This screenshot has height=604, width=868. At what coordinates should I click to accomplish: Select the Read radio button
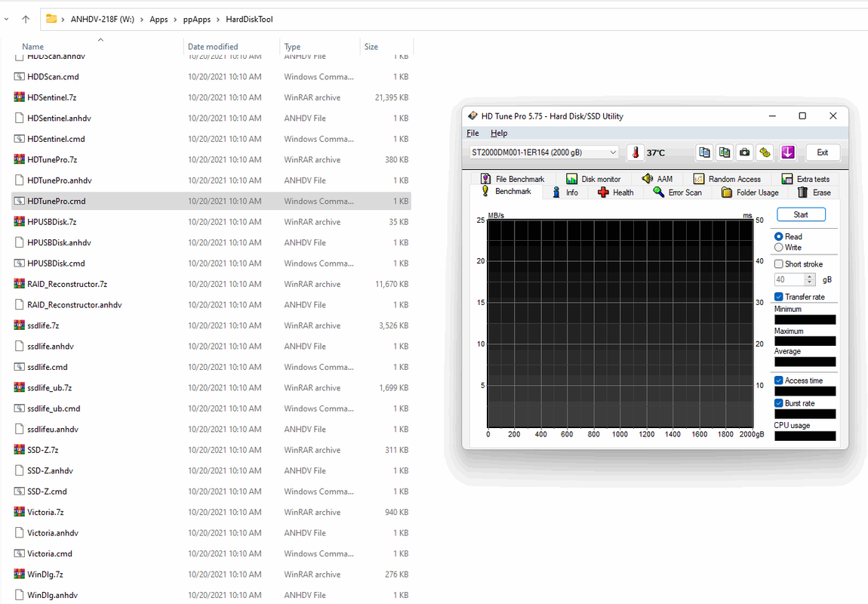(x=778, y=236)
